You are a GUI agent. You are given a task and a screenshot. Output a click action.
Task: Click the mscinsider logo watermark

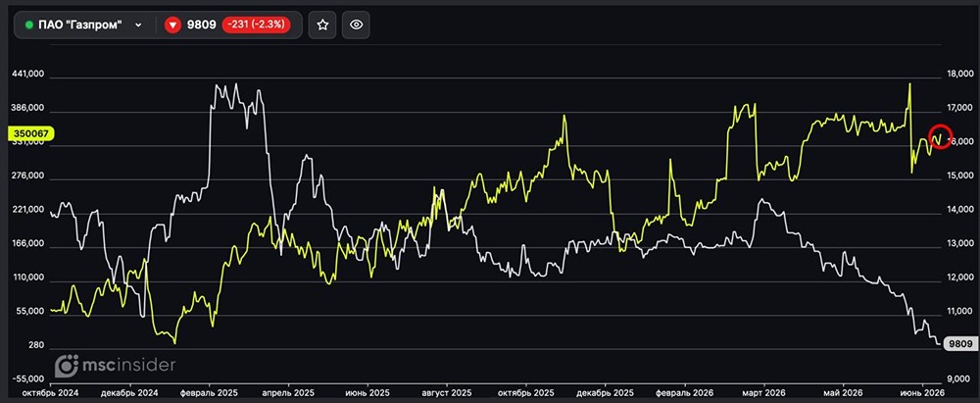coord(115,366)
